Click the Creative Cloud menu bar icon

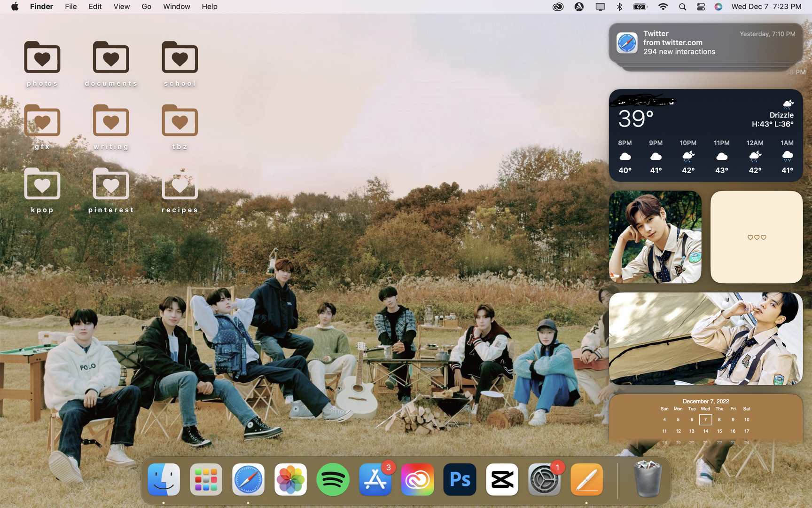(558, 7)
